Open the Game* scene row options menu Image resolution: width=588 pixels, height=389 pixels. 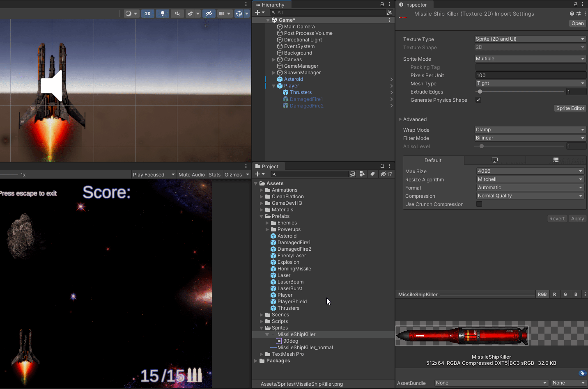(x=390, y=20)
